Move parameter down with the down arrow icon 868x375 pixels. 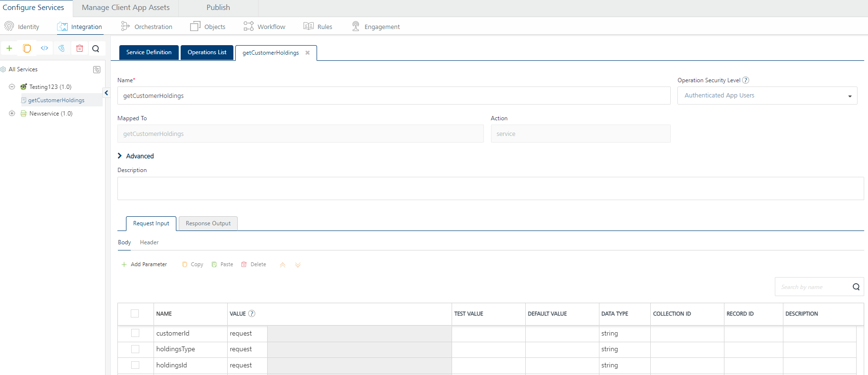298,265
